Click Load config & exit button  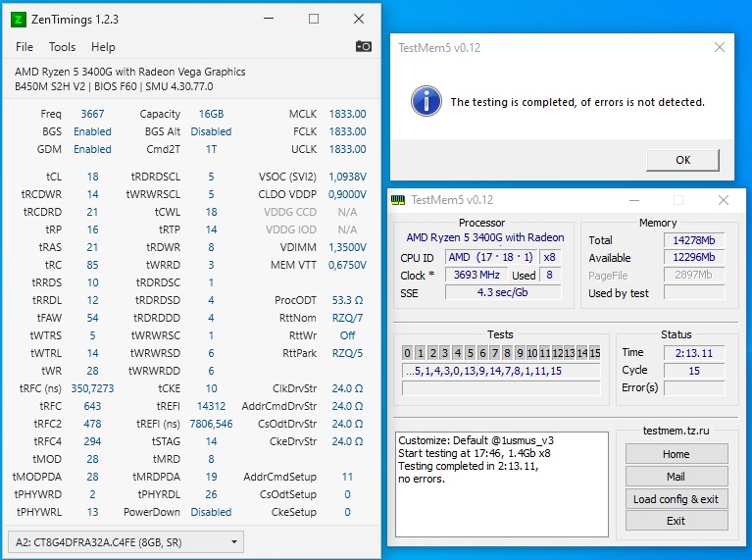[x=677, y=499]
